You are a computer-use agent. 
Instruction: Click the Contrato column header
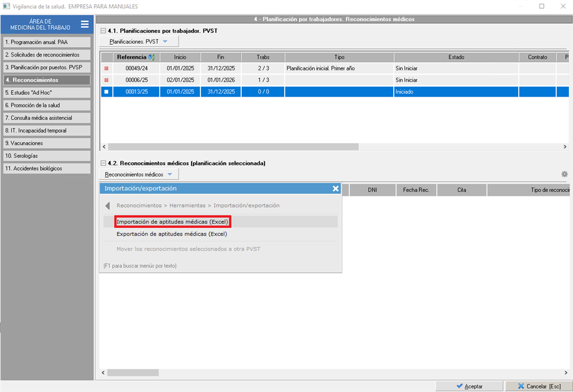[x=538, y=57]
